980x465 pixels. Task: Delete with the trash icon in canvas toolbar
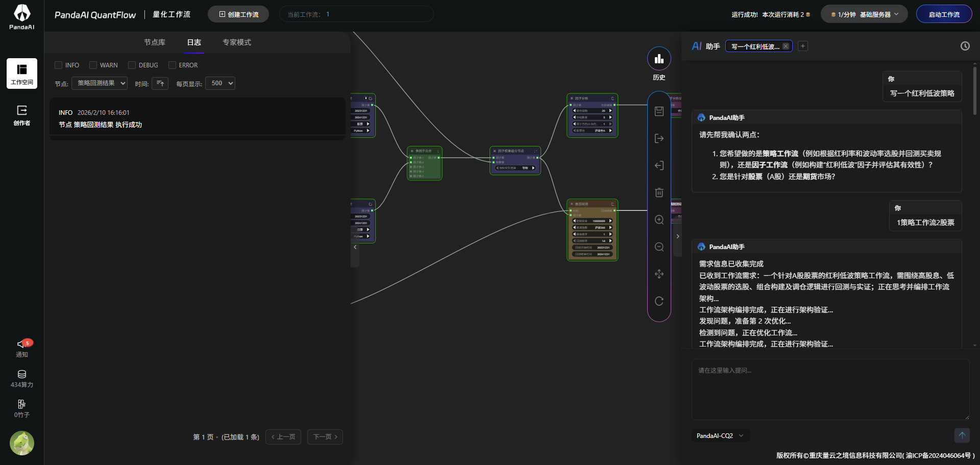pos(659,192)
